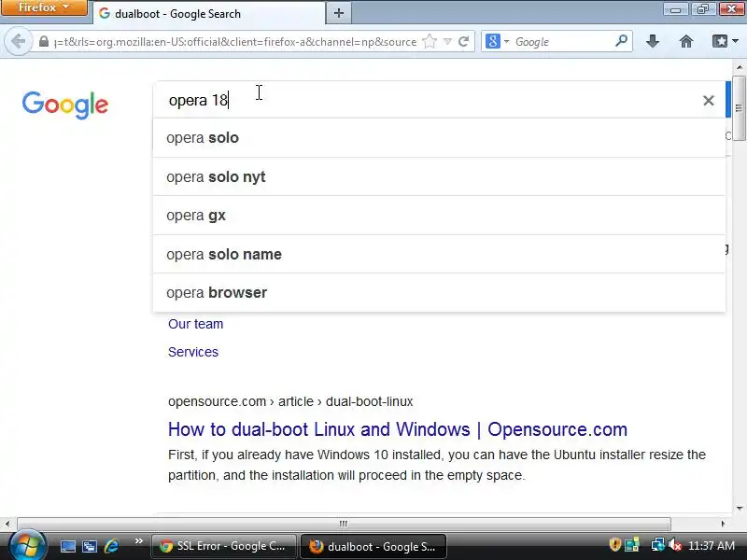Go back using the back arrow
The width and height of the screenshot is (747, 560).
point(19,41)
